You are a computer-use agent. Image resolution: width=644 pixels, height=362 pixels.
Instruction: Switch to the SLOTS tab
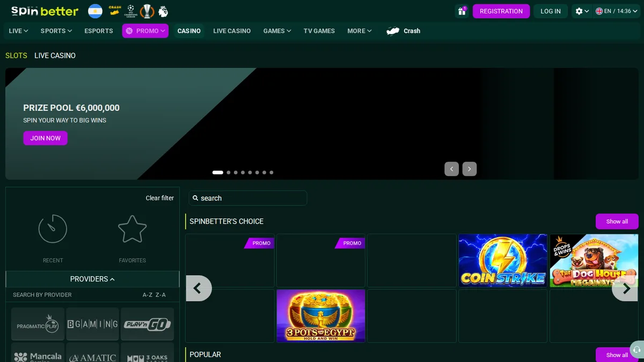point(16,56)
